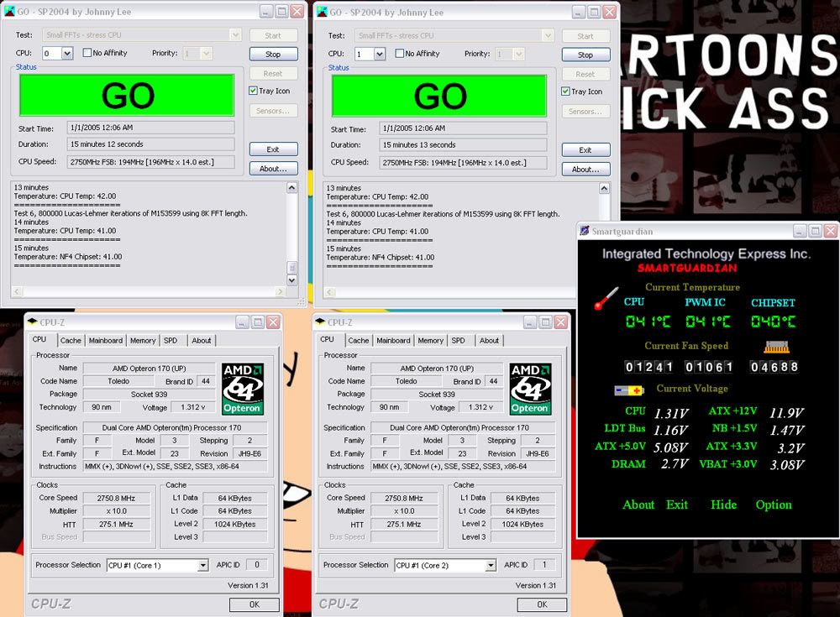Click the title bar icon of right SP2004 window
Image resolution: width=840 pixels, height=617 pixels.
[322, 12]
